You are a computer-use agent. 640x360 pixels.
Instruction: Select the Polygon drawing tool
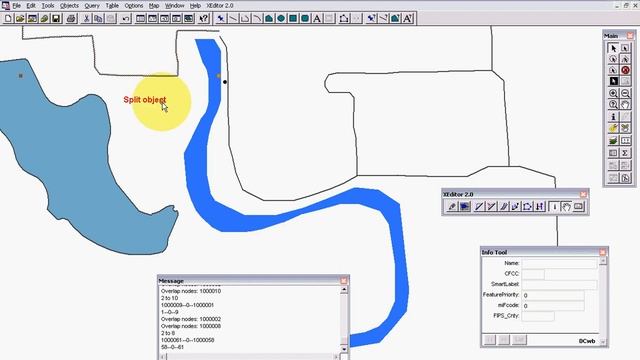click(x=269, y=18)
